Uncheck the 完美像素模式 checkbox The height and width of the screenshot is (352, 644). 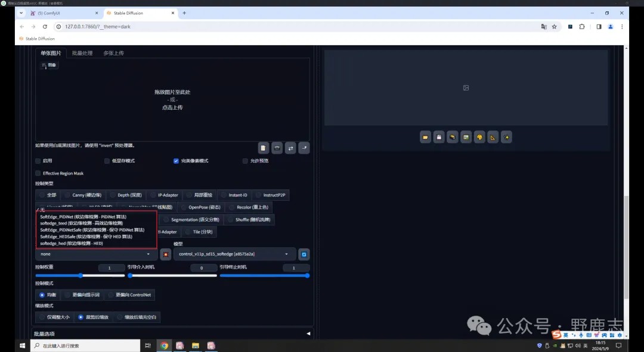tap(176, 161)
